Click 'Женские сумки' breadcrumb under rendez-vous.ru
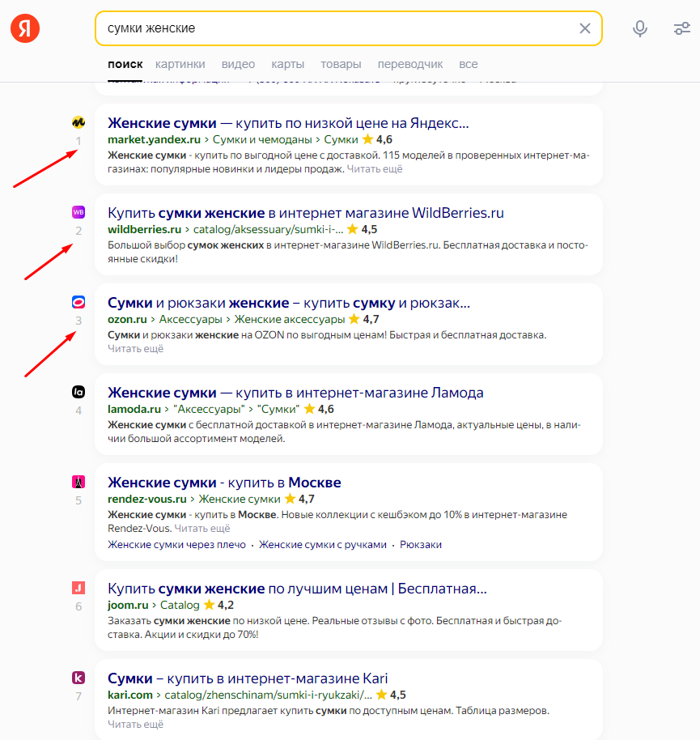The width and height of the screenshot is (700, 740). pyautogui.click(x=240, y=499)
